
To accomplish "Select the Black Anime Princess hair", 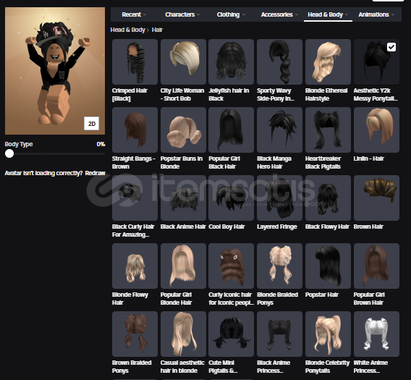I will point(280,334).
